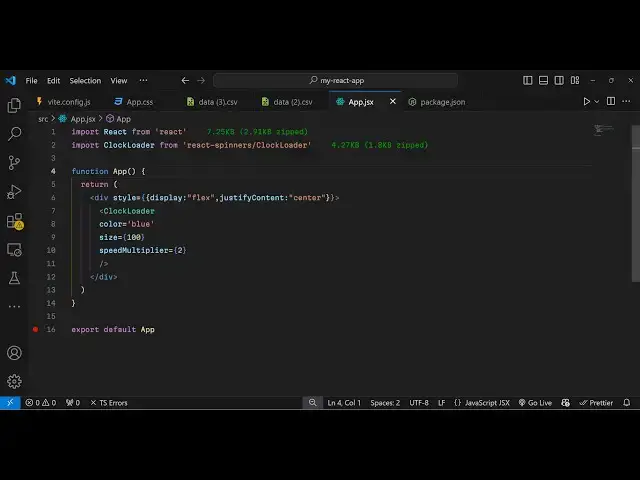The height and width of the screenshot is (480, 640).
Task: Split the editor to the right
Action: pyautogui.click(x=611, y=101)
